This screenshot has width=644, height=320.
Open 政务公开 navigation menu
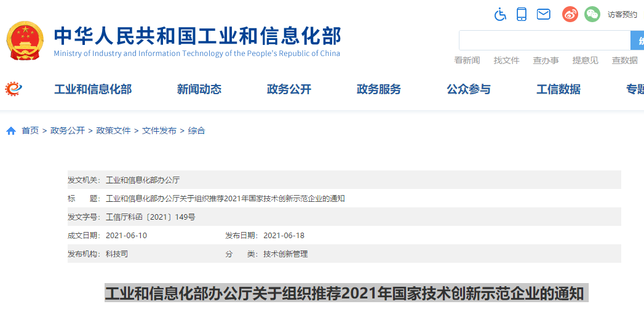[289, 89]
